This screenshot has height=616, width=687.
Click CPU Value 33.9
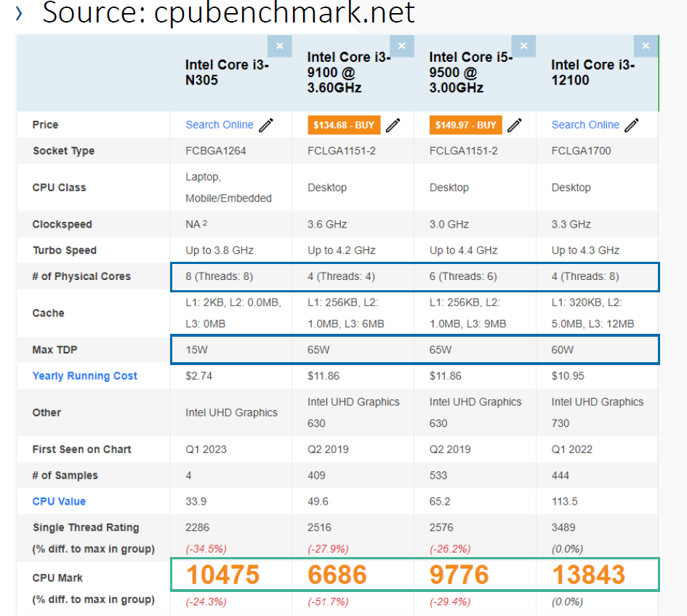[x=196, y=502]
